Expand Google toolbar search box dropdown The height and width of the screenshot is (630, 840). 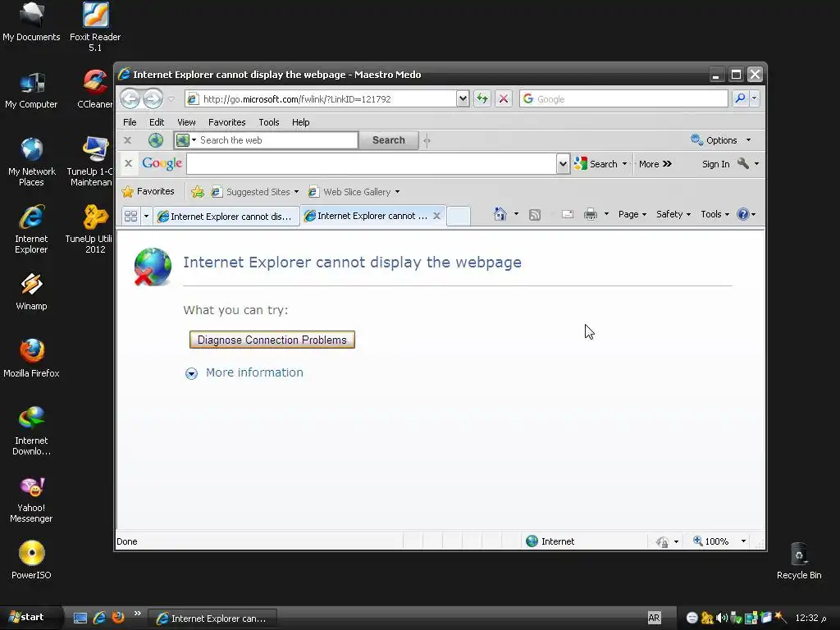coord(563,163)
